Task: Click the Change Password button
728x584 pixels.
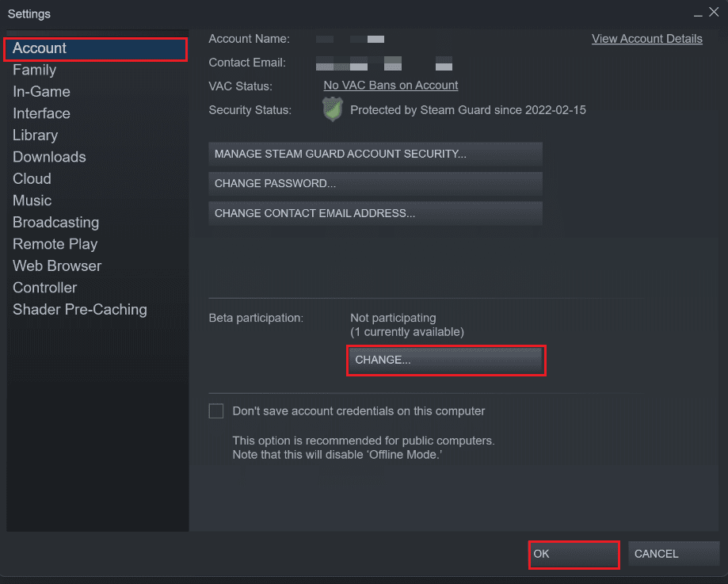Action: coord(375,184)
